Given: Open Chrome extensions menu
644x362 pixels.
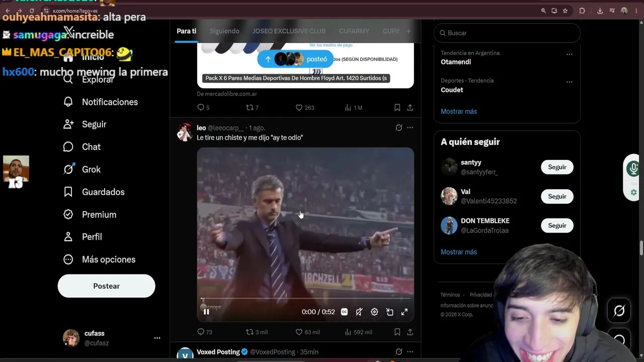Looking at the screenshot, I should pyautogui.click(x=582, y=11).
